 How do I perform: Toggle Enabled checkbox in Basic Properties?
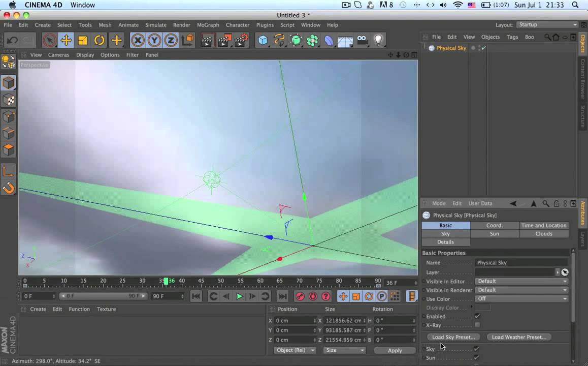pyautogui.click(x=477, y=316)
